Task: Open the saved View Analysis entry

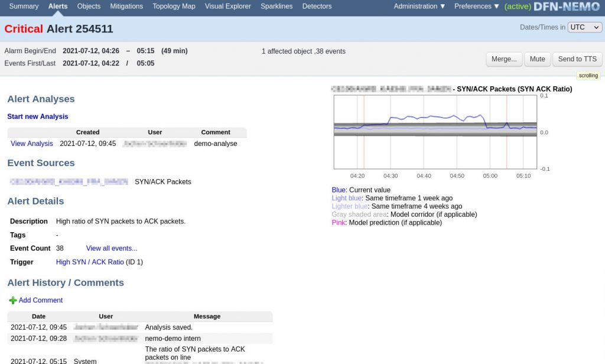Action: (x=31, y=143)
